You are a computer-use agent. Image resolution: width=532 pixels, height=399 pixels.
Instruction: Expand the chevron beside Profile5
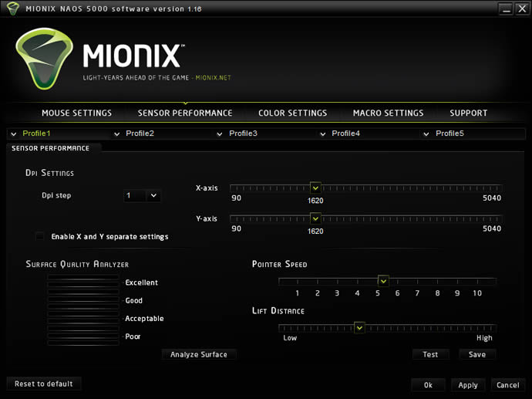426,134
